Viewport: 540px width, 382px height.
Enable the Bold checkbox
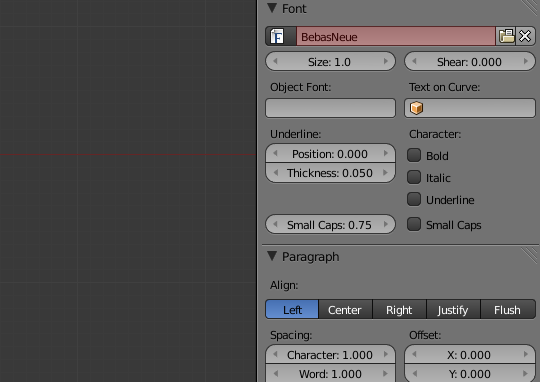pos(414,155)
